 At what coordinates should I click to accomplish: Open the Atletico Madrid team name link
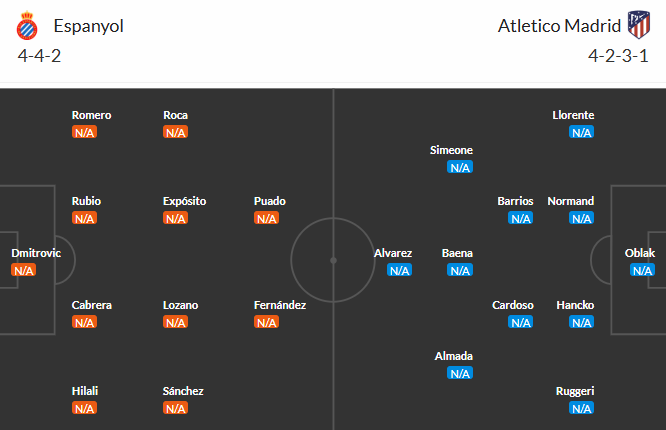tap(558, 27)
